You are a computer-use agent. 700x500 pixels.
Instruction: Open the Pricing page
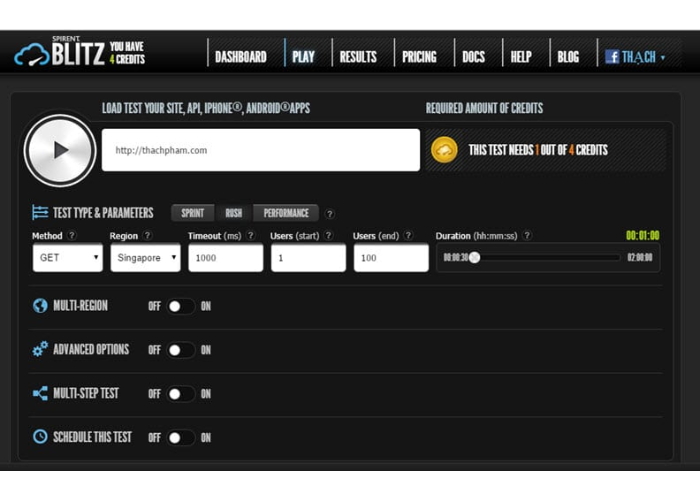[419, 57]
